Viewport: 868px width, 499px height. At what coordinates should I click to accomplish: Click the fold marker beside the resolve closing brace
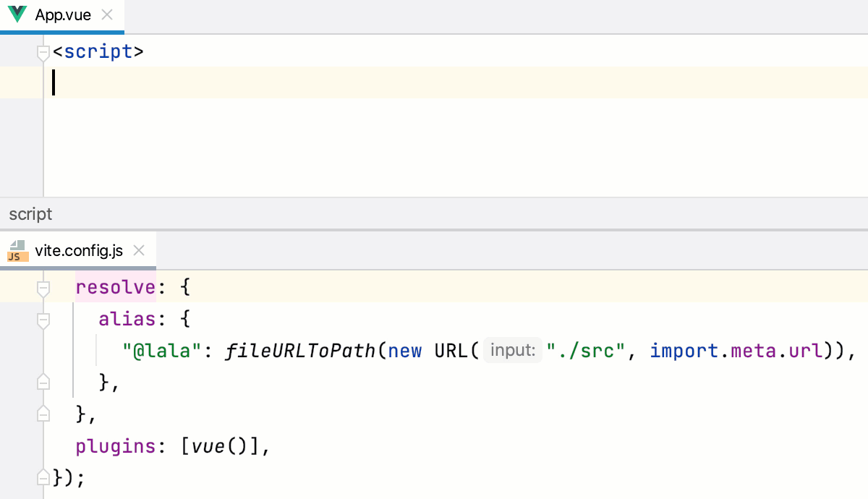coord(42,413)
